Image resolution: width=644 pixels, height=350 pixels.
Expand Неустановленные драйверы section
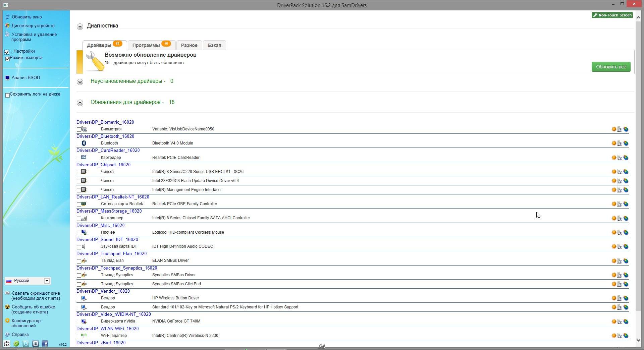[x=80, y=82]
